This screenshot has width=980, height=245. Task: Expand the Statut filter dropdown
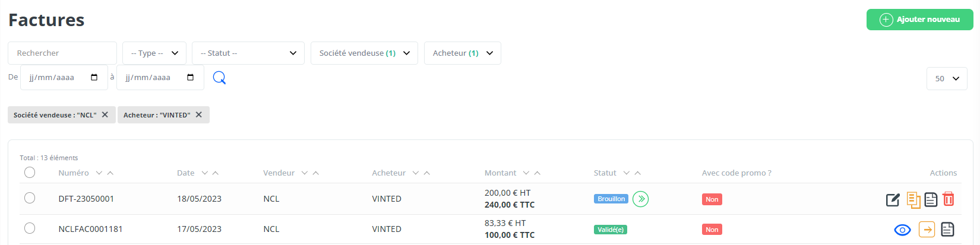[248, 53]
